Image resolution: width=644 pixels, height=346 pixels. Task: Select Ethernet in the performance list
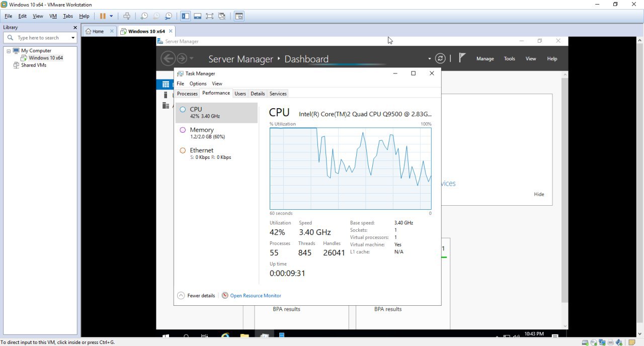216,154
